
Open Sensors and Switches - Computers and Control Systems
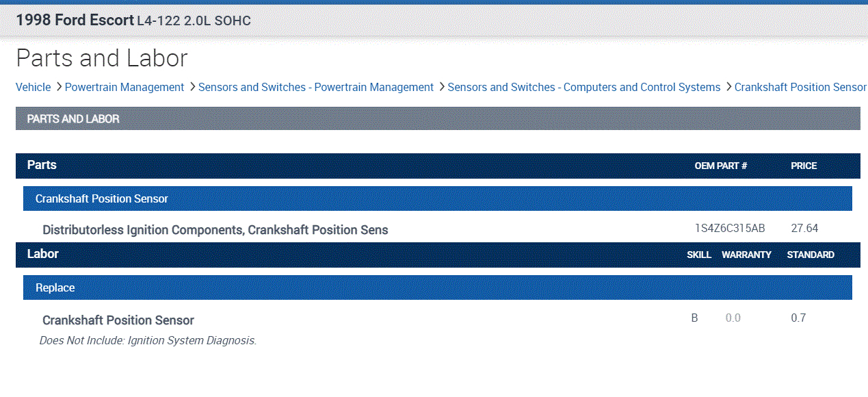[x=583, y=87]
